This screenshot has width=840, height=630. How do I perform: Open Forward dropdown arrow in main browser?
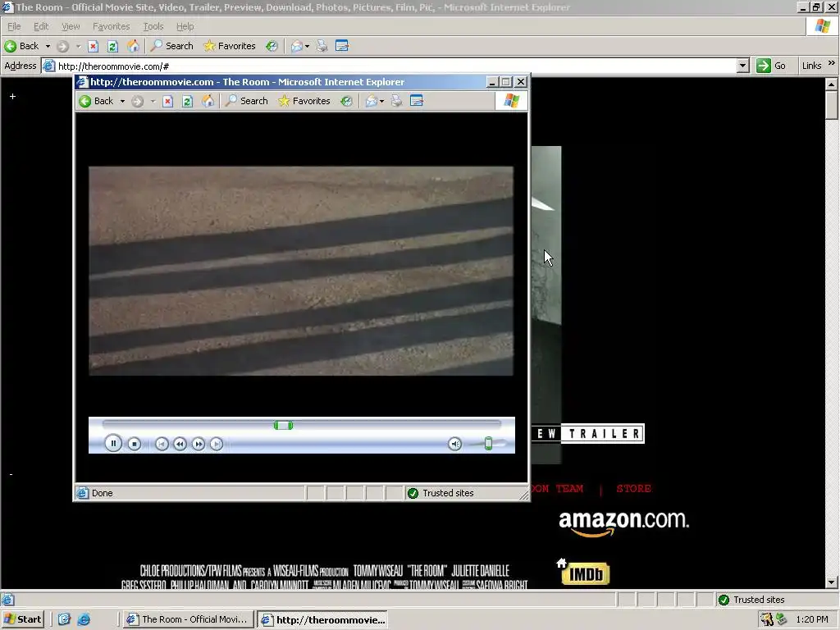[x=78, y=46]
